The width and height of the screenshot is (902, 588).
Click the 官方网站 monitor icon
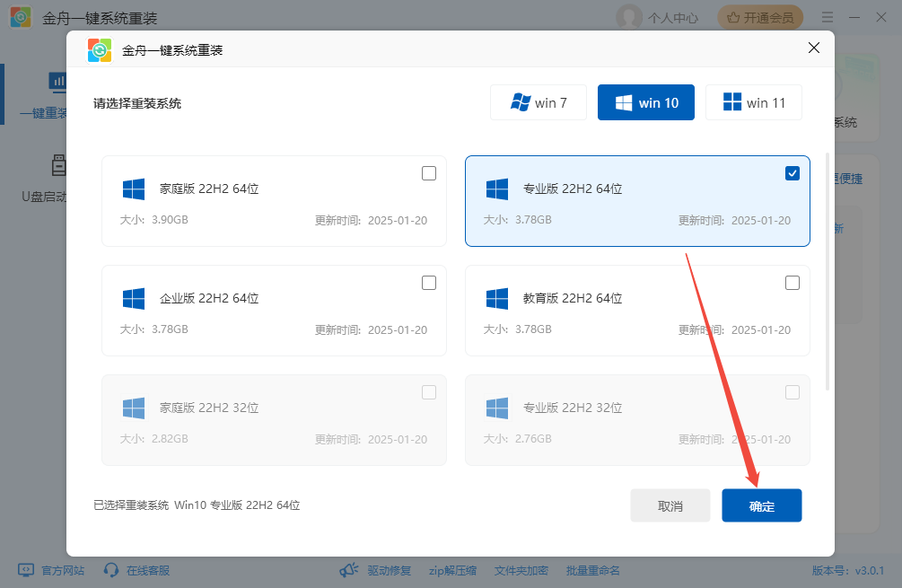click(x=26, y=570)
